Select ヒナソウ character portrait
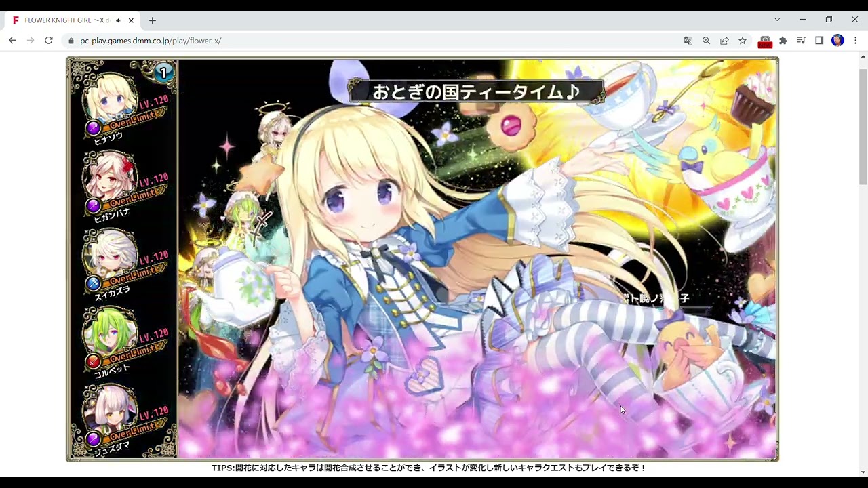 point(109,99)
